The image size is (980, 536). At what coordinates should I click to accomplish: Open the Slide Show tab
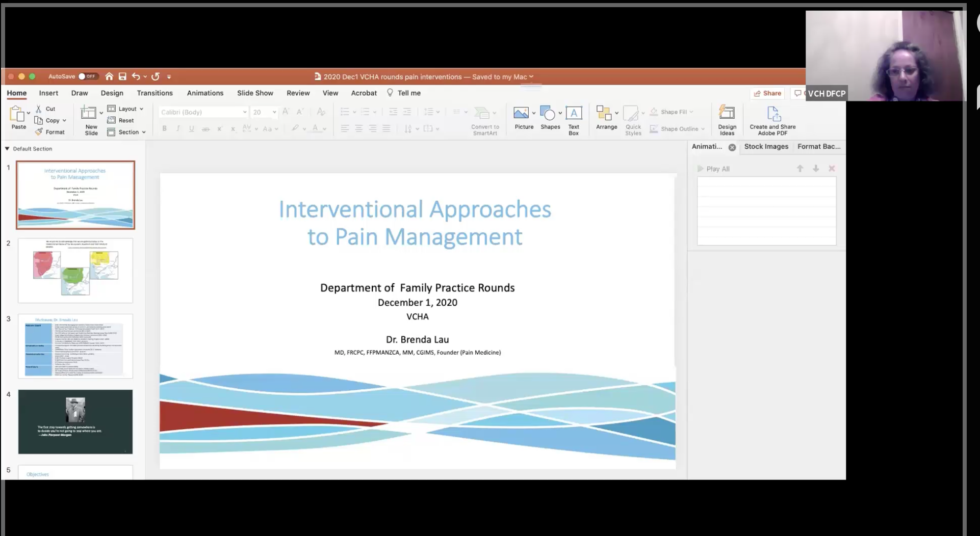[255, 93]
